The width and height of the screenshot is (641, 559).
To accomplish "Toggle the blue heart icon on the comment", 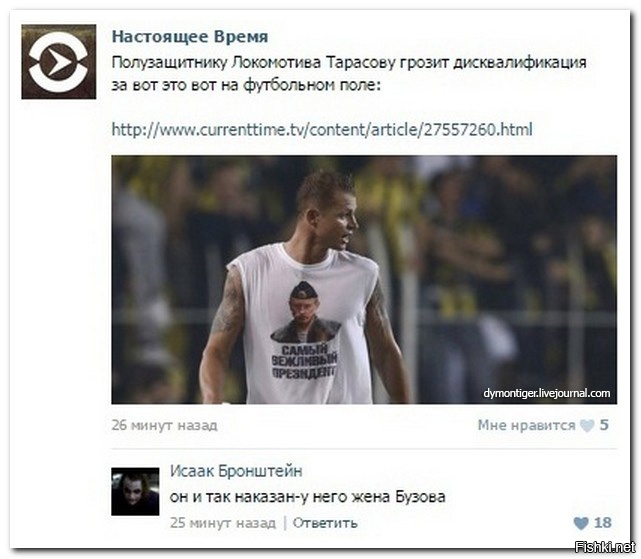I will click(x=581, y=523).
